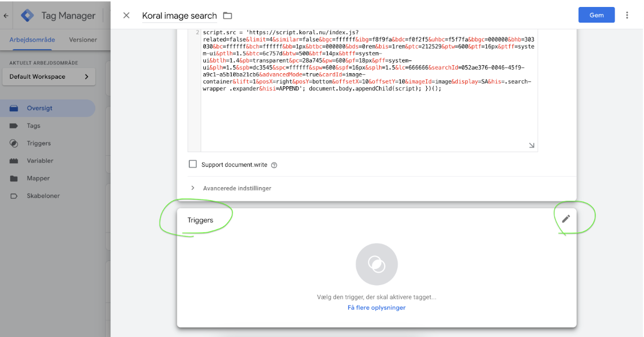Follow the Få flere oplysninger link

377,308
